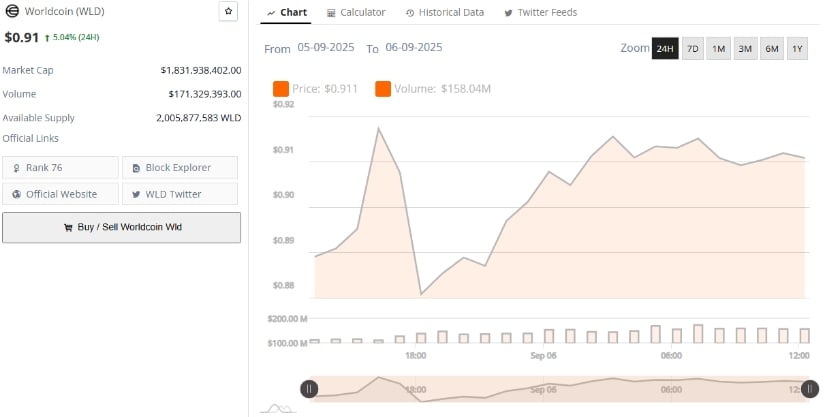Click the Worldcoin logo icon
The image size is (825, 417).
(x=12, y=11)
